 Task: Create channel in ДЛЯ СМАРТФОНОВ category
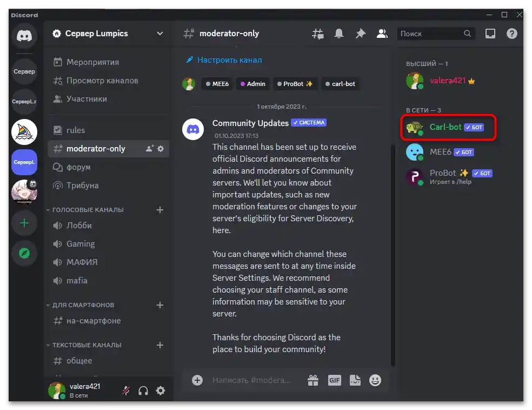tap(160, 305)
